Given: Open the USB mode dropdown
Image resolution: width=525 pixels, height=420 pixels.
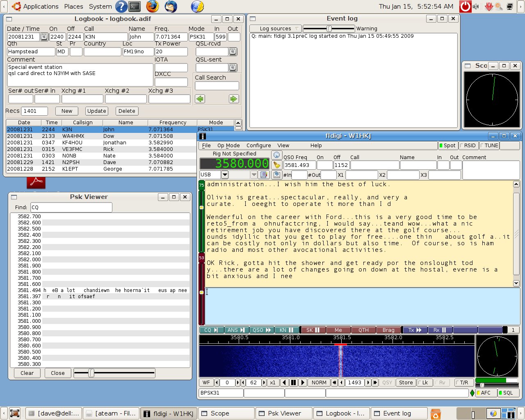Looking at the screenshot, I should (x=225, y=175).
